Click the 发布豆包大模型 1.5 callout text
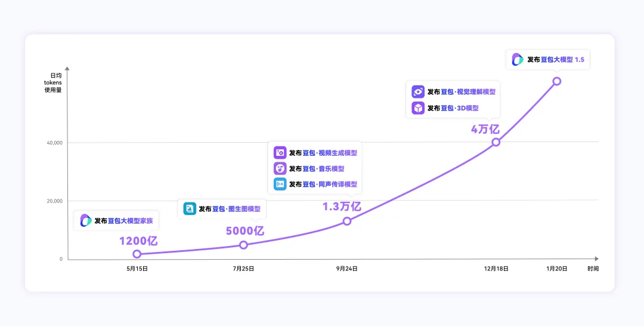 click(555, 60)
